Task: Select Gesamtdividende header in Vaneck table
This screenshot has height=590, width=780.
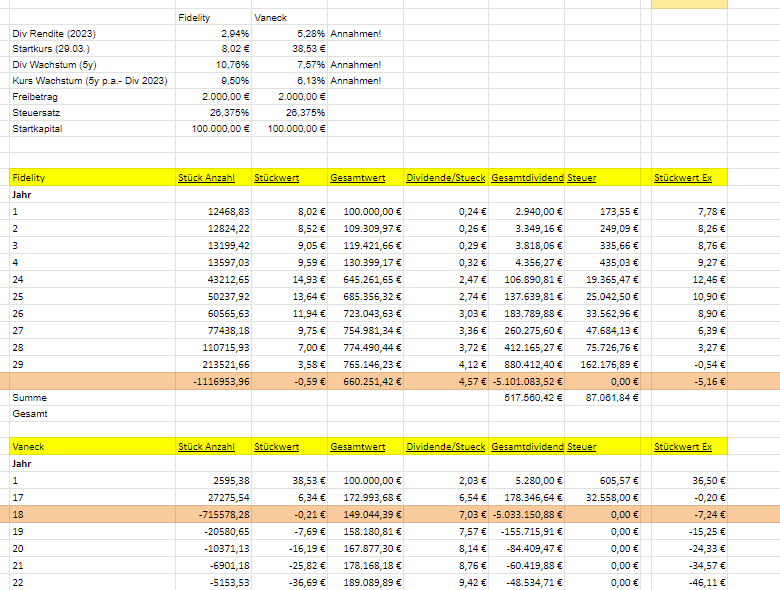Action: tap(527, 446)
